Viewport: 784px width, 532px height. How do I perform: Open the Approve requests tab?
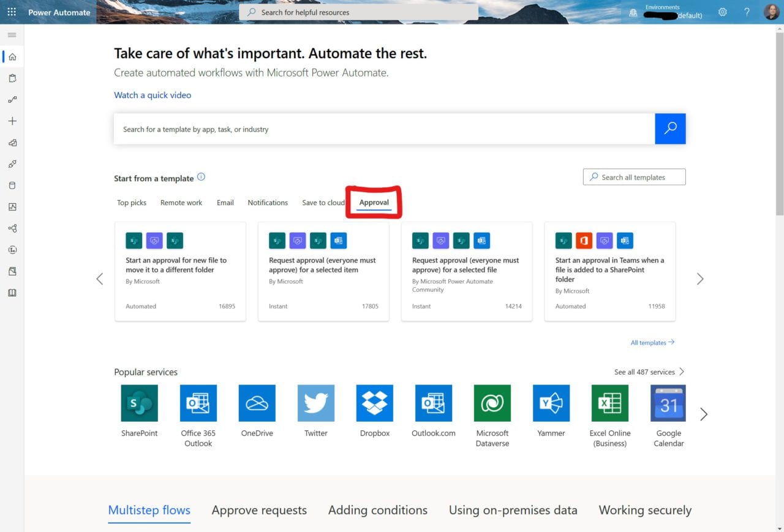pos(259,510)
